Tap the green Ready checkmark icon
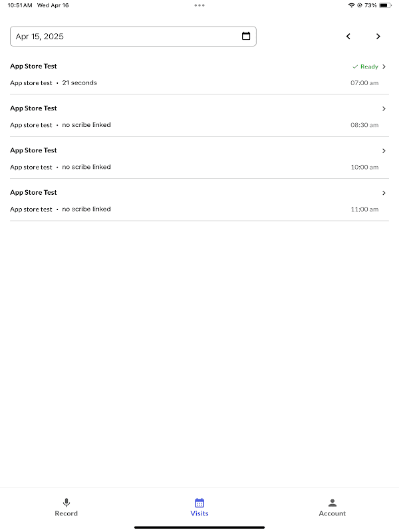 pyautogui.click(x=355, y=66)
